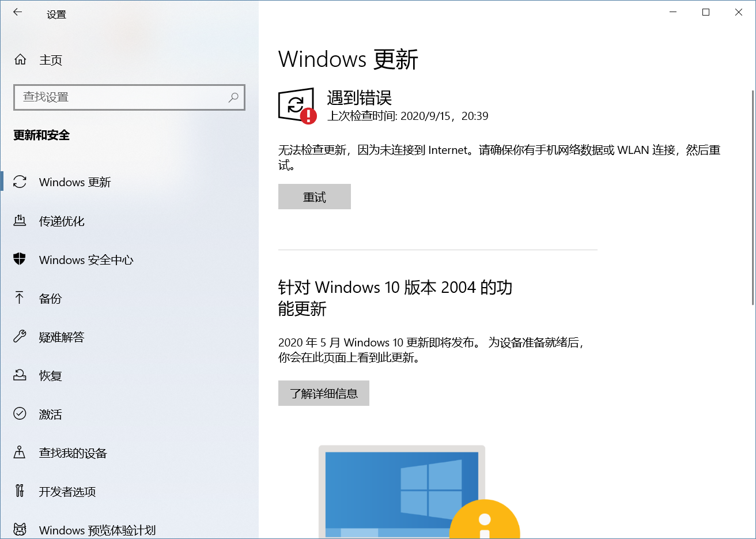756x539 pixels.
Task: Click the 激活 checkmark circle icon
Action: (20, 414)
